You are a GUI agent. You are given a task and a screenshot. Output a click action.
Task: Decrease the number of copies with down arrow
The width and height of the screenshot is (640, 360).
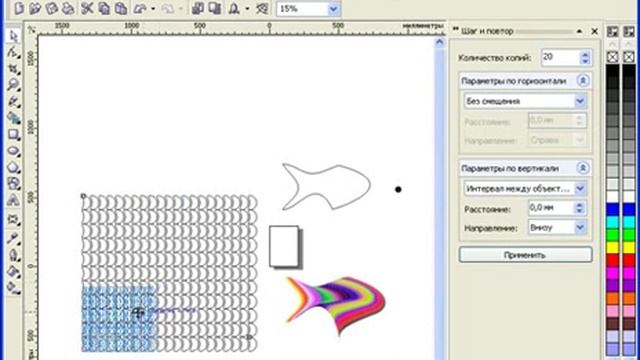585,61
